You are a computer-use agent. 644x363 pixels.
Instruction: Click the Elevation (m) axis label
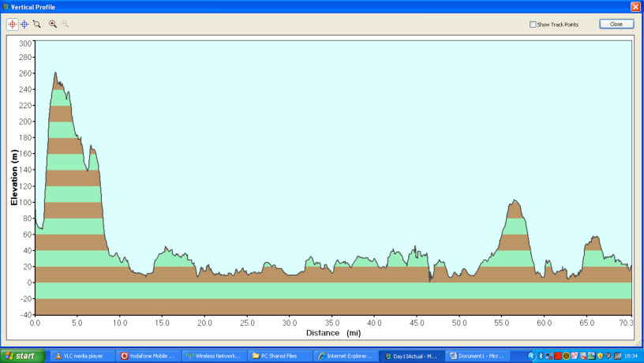pos(14,178)
